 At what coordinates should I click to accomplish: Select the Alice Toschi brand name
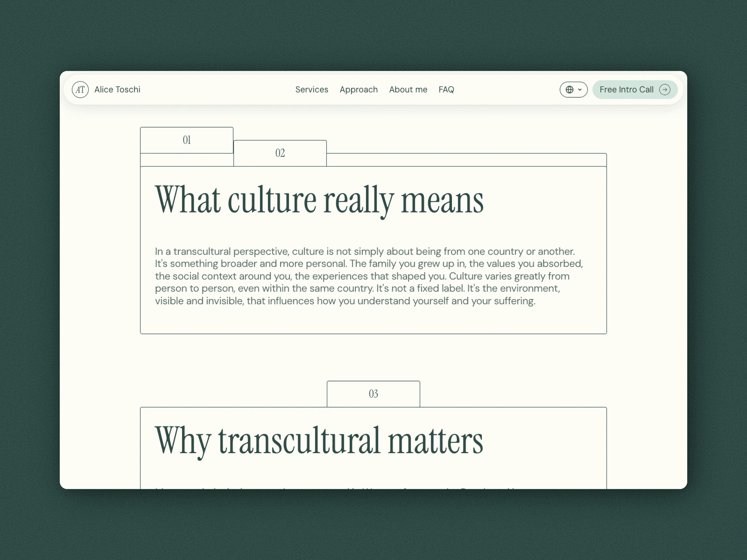tap(117, 89)
